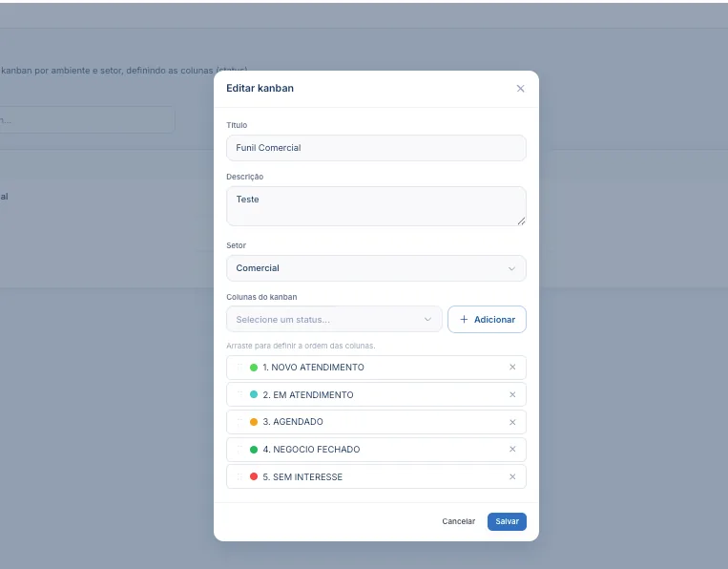Select the 4. NEGOCIO FECHADO row text

click(x=311, y=449)
